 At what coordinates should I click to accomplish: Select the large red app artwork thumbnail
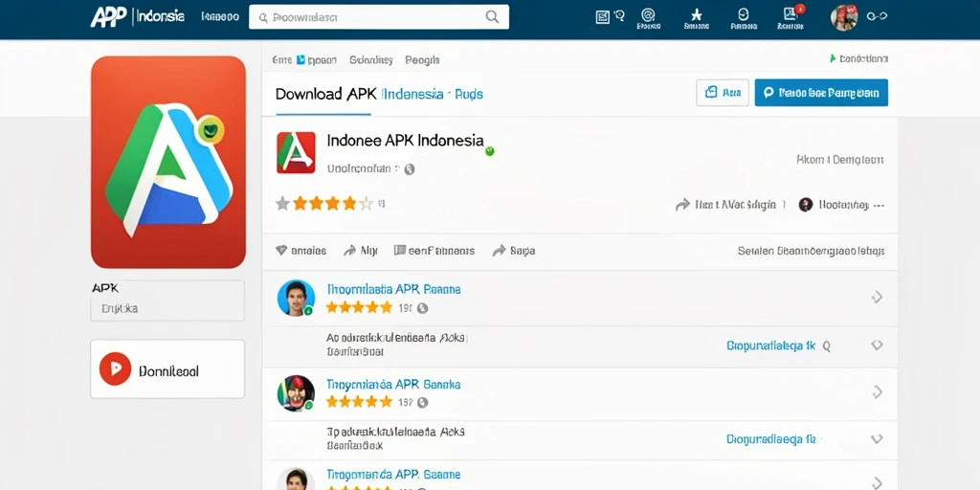pyautogui.click(x=168, y=163)
